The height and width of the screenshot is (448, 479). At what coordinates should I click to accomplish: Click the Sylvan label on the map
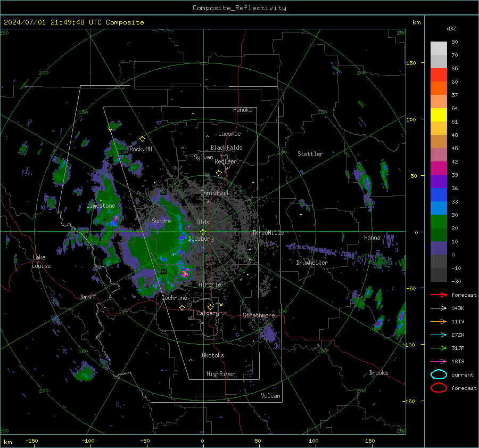coord(203,157)
